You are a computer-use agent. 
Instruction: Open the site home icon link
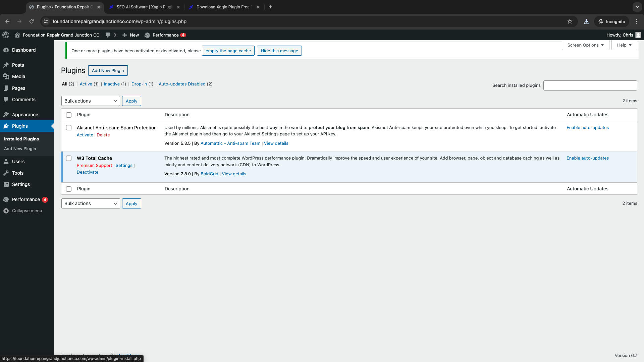(x=17, y=35)
